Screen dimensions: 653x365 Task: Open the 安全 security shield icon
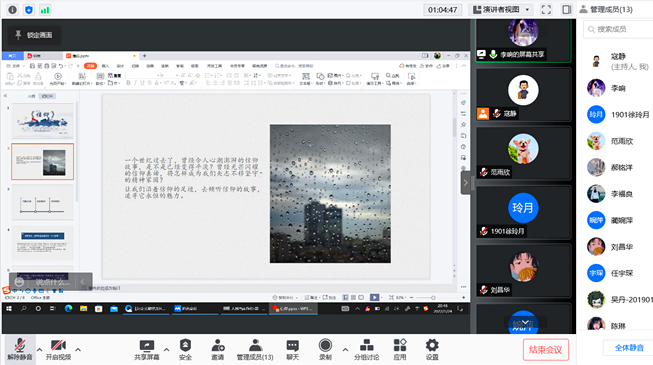click(x=185, y=350)
